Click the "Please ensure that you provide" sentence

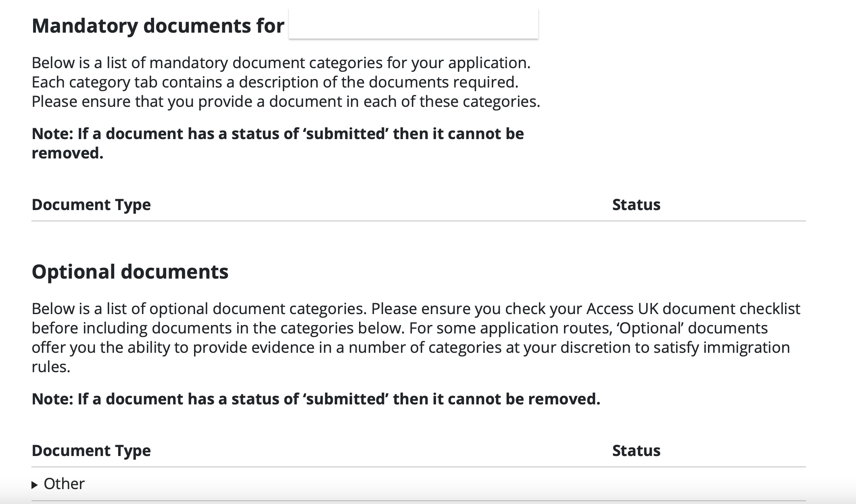point(286,102)
